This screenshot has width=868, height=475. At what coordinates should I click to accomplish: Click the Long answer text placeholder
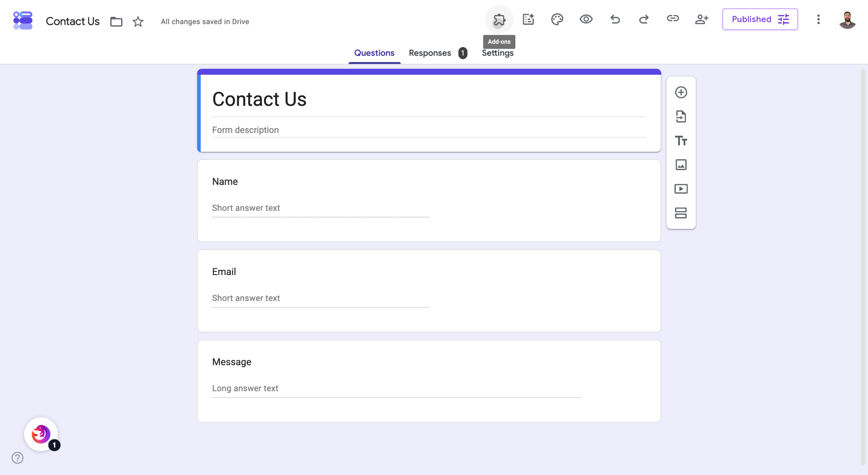point(245,389)
